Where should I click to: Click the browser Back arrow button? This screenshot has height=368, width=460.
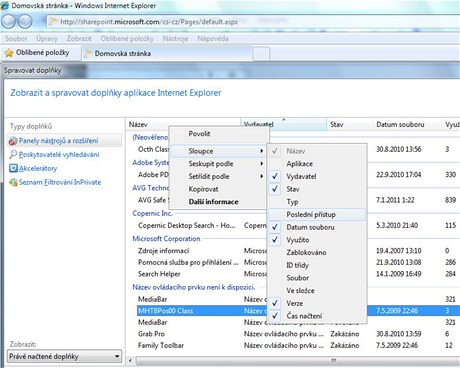tap(9, 22)
